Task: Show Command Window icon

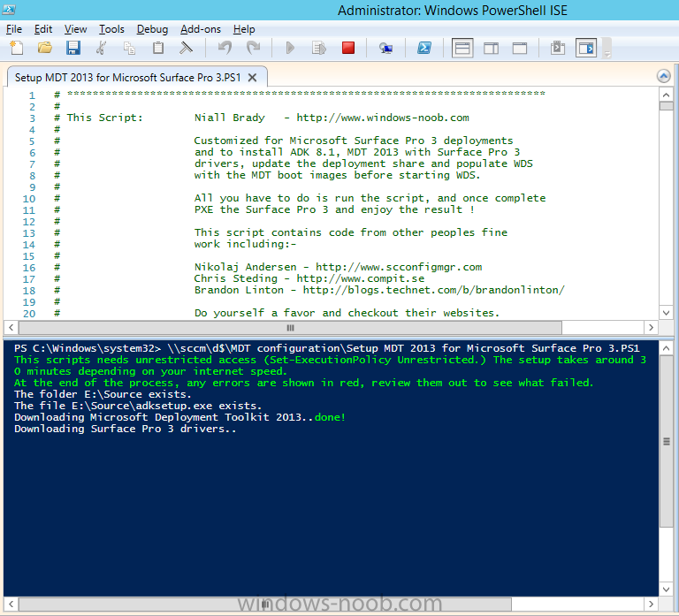Action: pyautogui.click(x=558, y=48)
